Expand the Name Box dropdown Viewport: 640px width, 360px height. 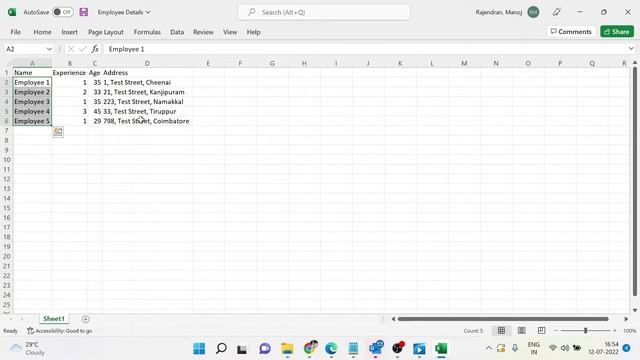coord(49,49)
